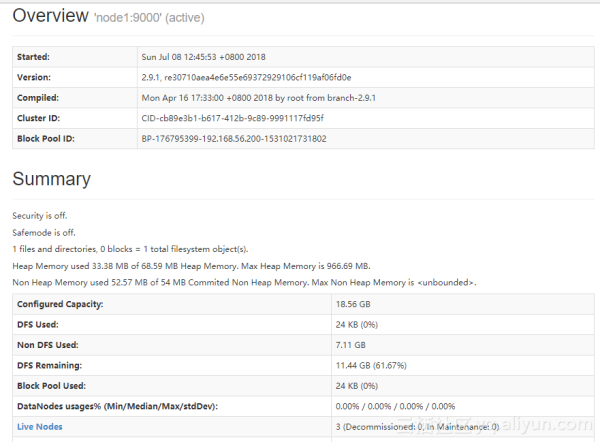Open the Live Nodes link
The width and height of the screenshot is (600, 442).
coord(39,427)
